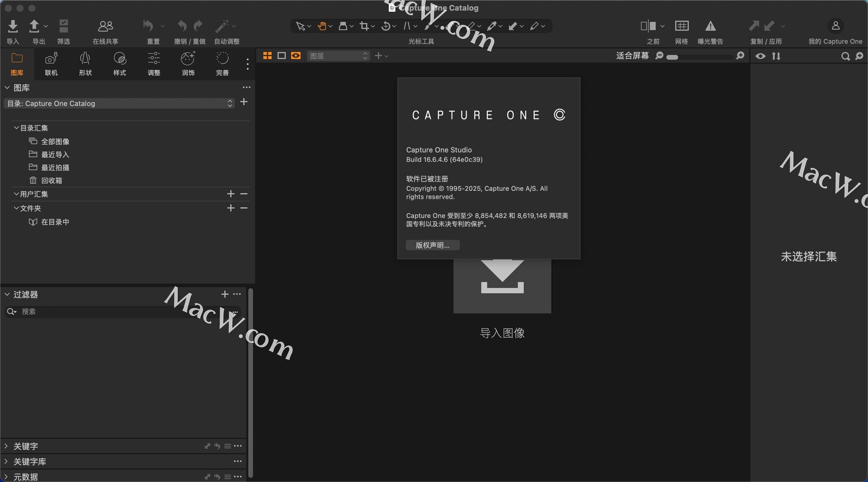The width and height of the screenshot is (868, 482).
Task: Switch to the 润饰 (Retouch) tool tab
Action: pos(188,64)
